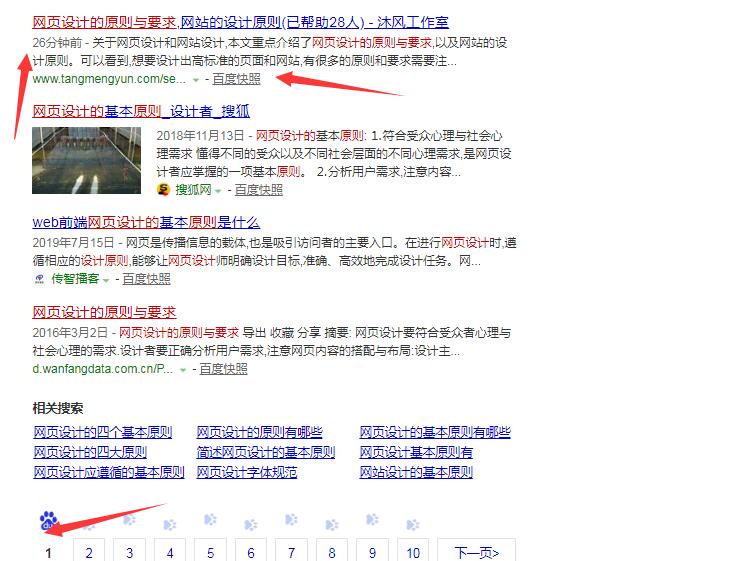Click faded paw icon above page 6
The width and height of the screenshot is (739, 561).
coord(251,525)
